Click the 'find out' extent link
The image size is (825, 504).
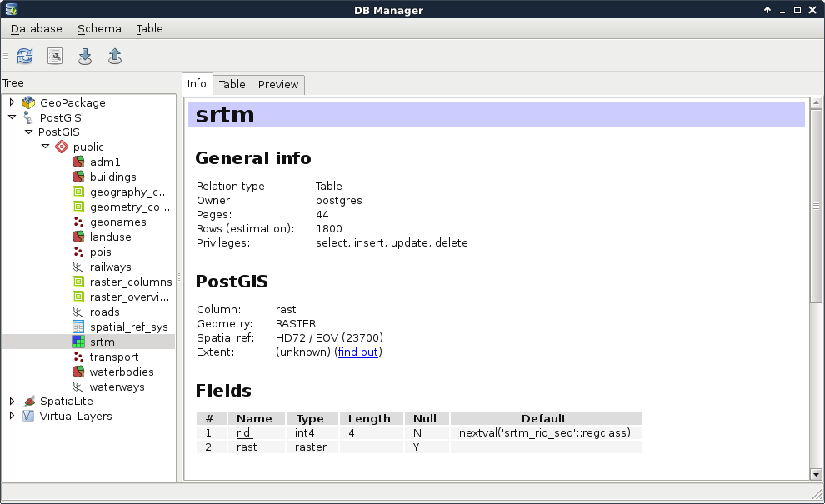point(358,352)
